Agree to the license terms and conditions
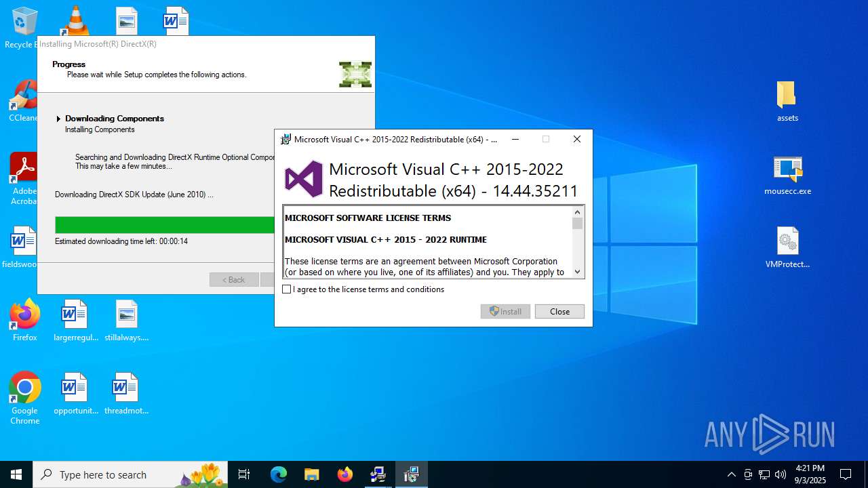The width and height of the screenshot is (868, 488). [x=287, y=289]
